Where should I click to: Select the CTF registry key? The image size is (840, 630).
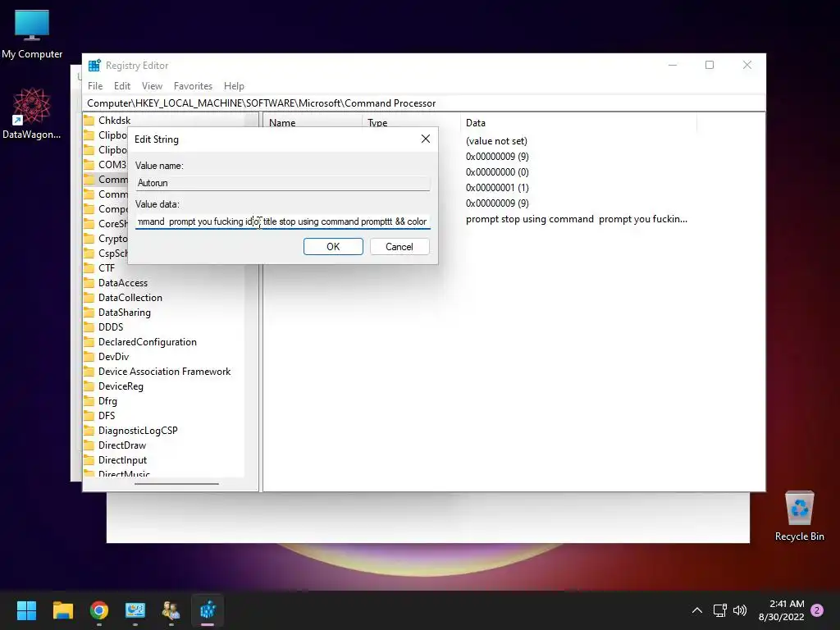click(106, 268)
